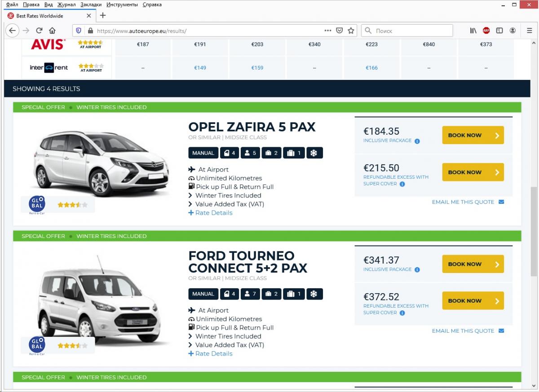Image resolution: width=539 pixels, height=392 pixels.
Task: Click the tracking protection shield icon
Action: [79, 31]
